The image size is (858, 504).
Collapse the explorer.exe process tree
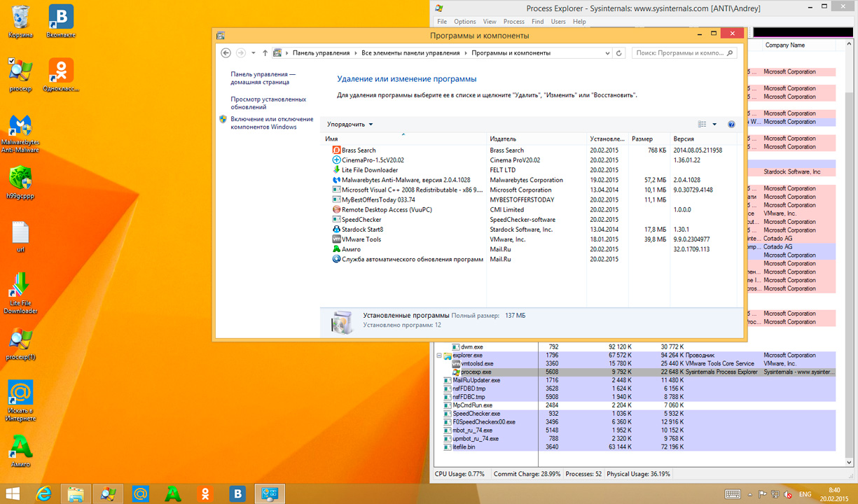[439, 356]
